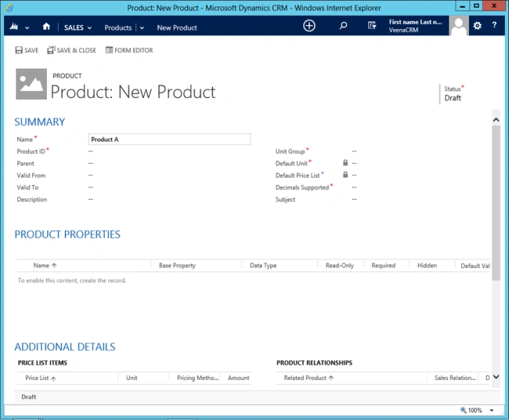Sort by Data Type column
The width and height of the screenshot is (509, 420).
click(263, 266)
